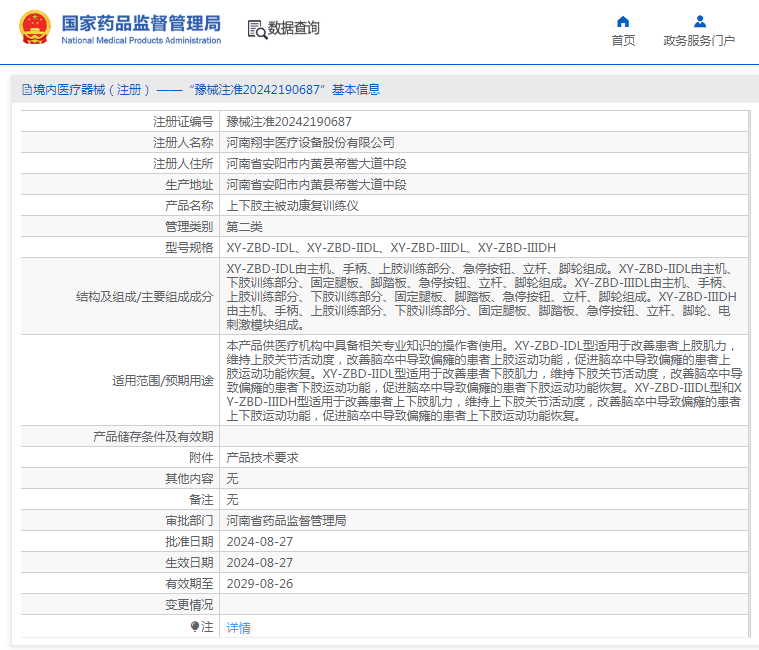Click the 产品名称 row label
The width and height of the screenshot is (759, 650).
pos(189,206)
